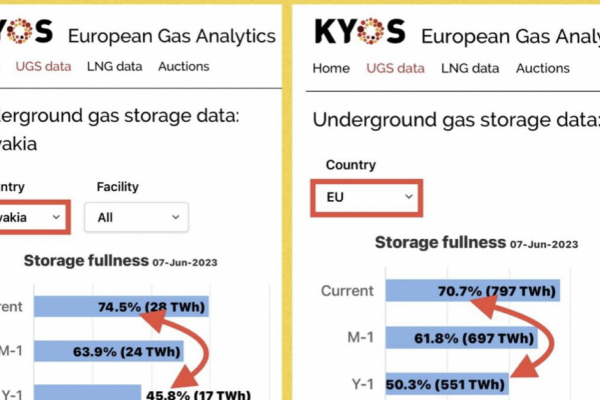This screenshot has height=400, width=600.
Task: Open the left Country dropdown ending in 'vakia'
Action: (x=33, y=216)
